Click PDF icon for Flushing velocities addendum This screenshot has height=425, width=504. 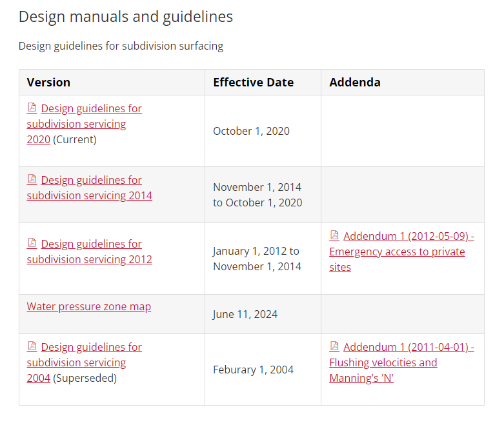click(334, 346)
